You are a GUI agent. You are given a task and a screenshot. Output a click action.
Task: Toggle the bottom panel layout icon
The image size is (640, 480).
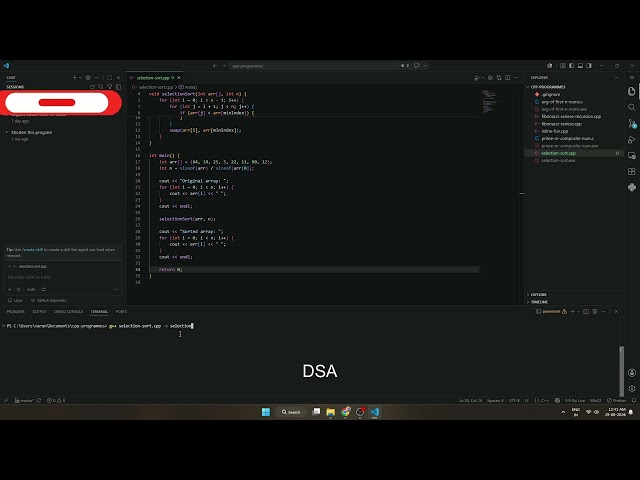(x=580, y=66)
